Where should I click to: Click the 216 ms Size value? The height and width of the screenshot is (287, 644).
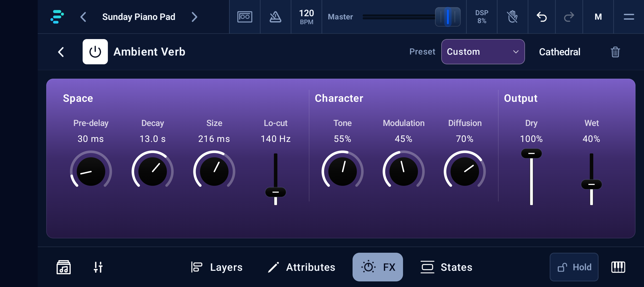coord(214,139)
